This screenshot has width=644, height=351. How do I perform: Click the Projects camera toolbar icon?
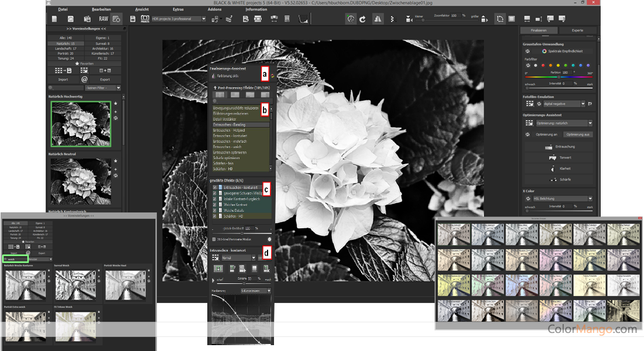[x=145, y=19]
